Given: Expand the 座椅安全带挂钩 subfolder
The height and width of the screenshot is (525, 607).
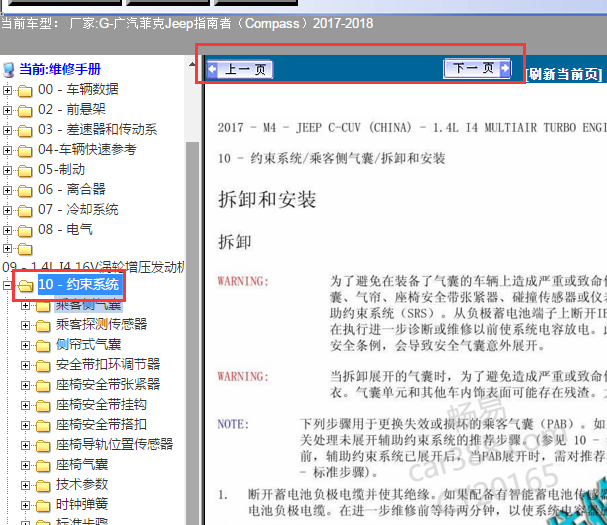Looking at the screenshot, I should coord(25,406).
